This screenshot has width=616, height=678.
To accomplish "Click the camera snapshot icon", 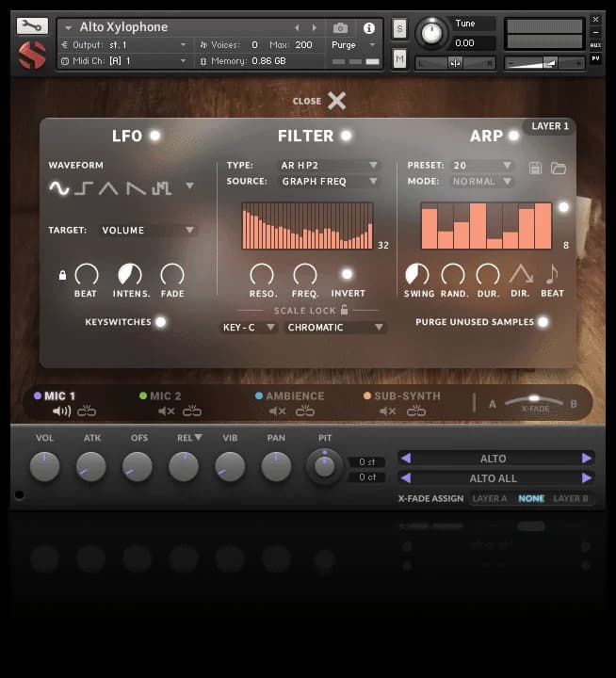I will pyautogui.click(x=341, y=28).
